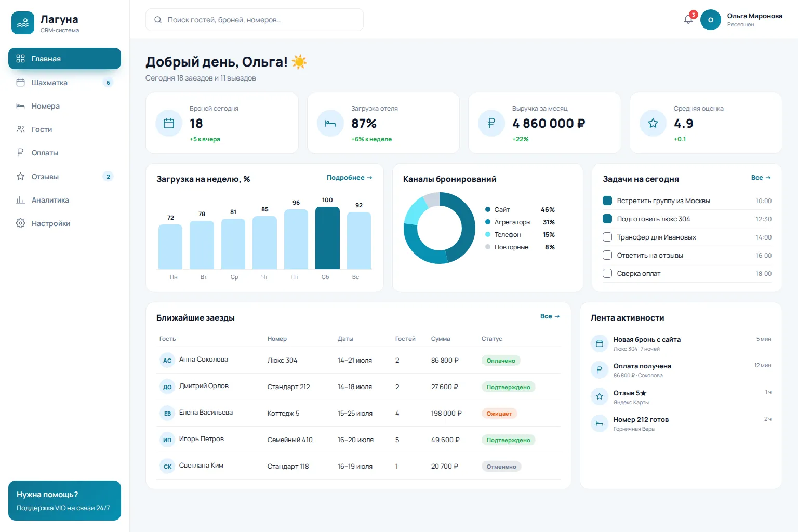Click the bed icon in Загрузка отеля card

pyautogui.click(x=330, y=123)
